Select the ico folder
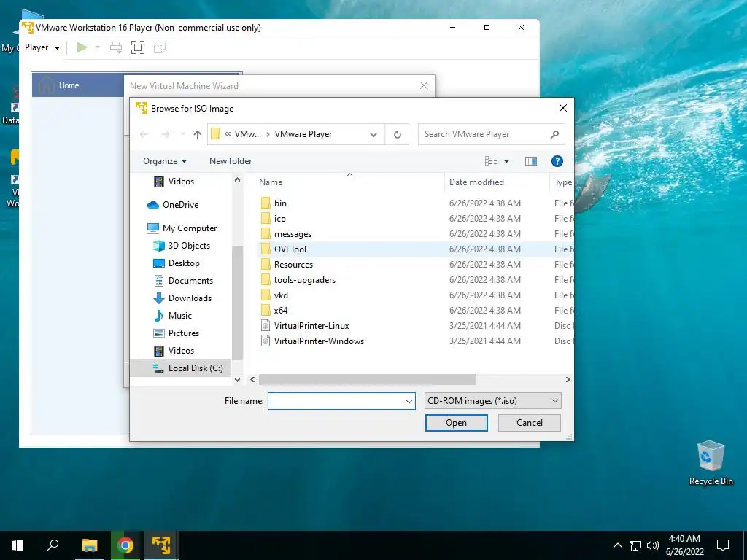Viewport: 747px width, 560px height. (279, 219)
